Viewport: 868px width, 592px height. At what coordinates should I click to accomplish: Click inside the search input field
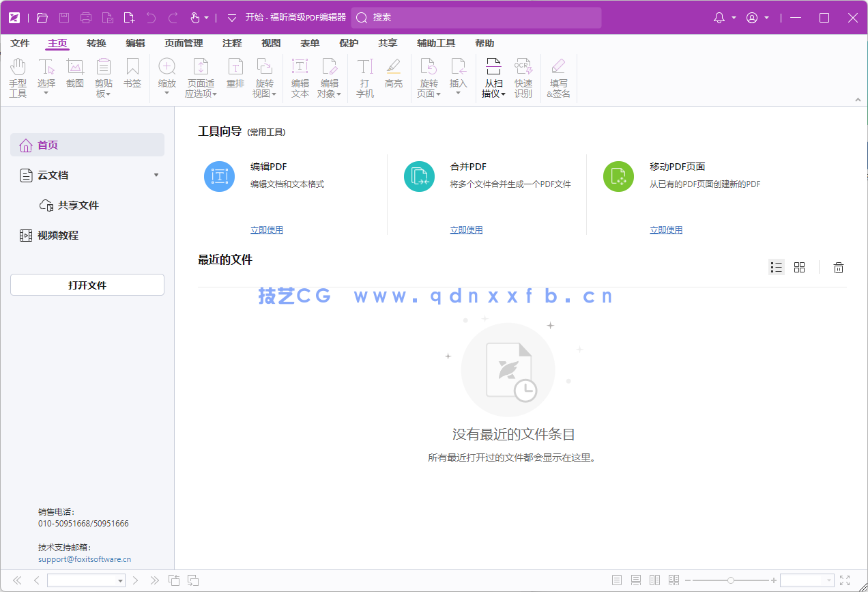click(x=478, y=17)
